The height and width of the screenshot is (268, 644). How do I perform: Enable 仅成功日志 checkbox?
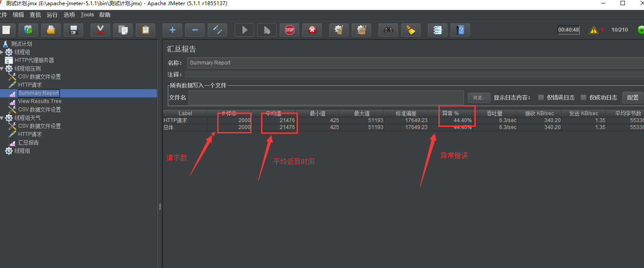[583, 97]
